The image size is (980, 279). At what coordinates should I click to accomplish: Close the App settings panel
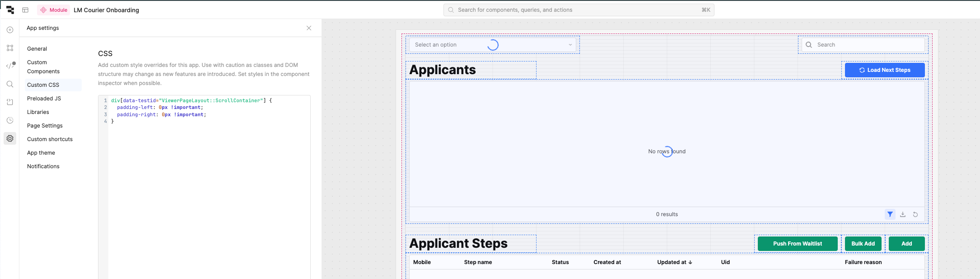[309, 28]
